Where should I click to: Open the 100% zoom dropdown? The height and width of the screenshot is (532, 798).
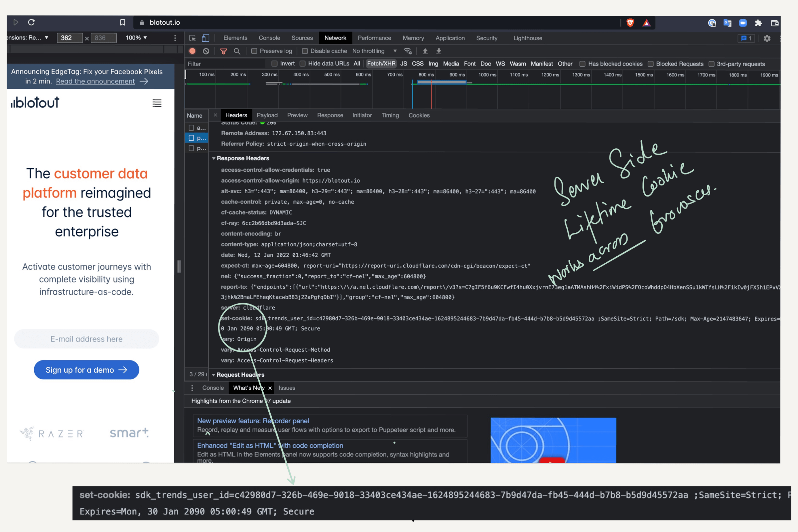(136, 38)
